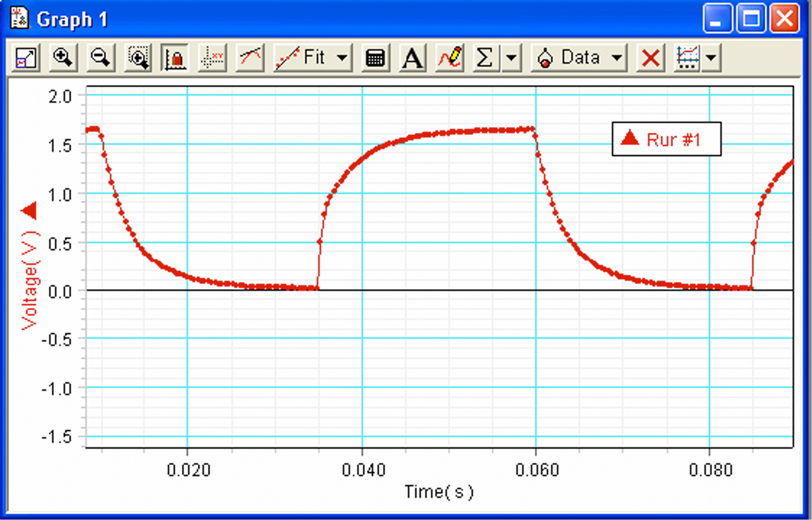This screenshot has width=812, height=520.
Task: Activate the Zoom Select tool
Action: tap(137, 58)
